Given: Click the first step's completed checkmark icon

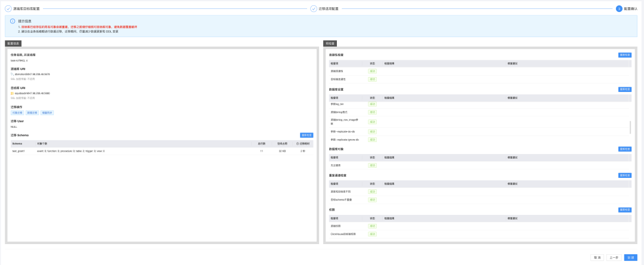Looking at the screenshot, I should click(8, 8).
